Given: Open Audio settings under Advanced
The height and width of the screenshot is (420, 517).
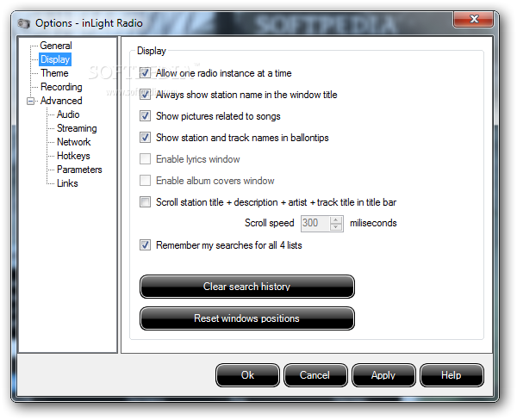Looking at the screenshot, I should [x=68, y=114].
